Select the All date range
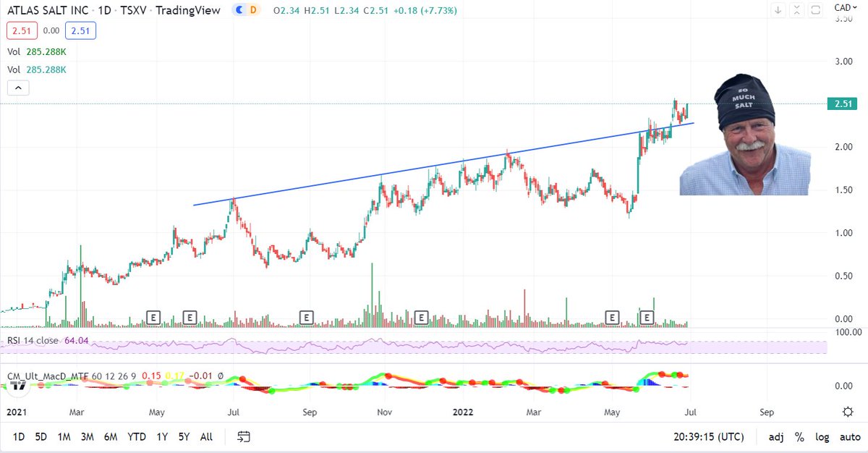 206,437
